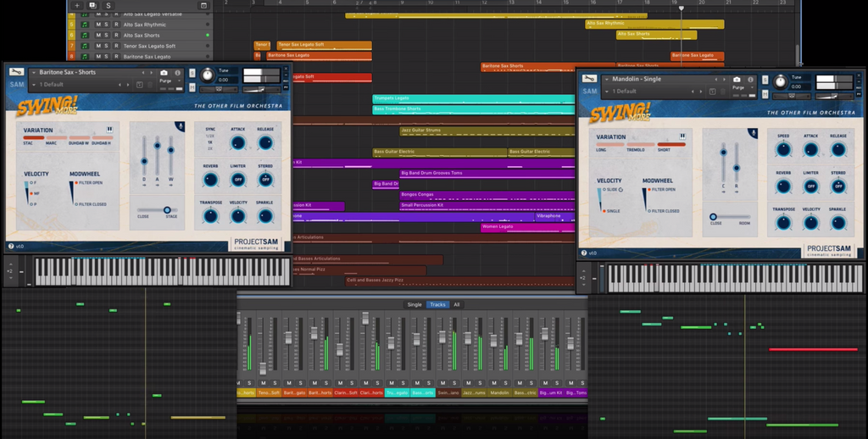Click the Tune knob in Mandolin instrument
This screenshot has height=439, width=868.
780,81
